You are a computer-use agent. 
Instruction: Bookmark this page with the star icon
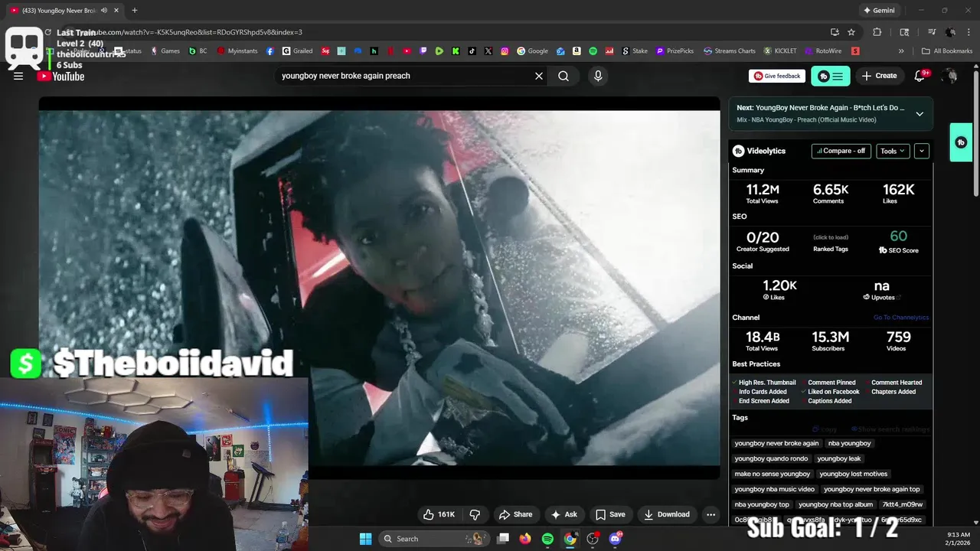pos(851,32)
